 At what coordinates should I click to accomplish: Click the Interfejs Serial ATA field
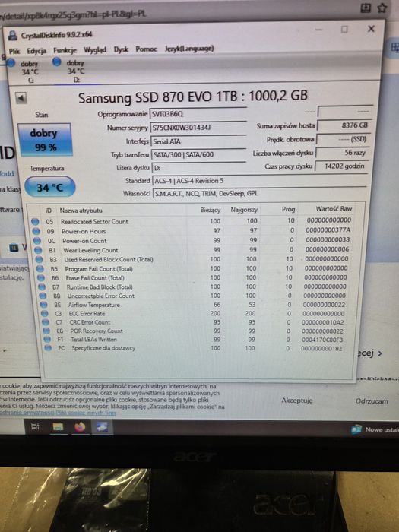tap(198, 141)
